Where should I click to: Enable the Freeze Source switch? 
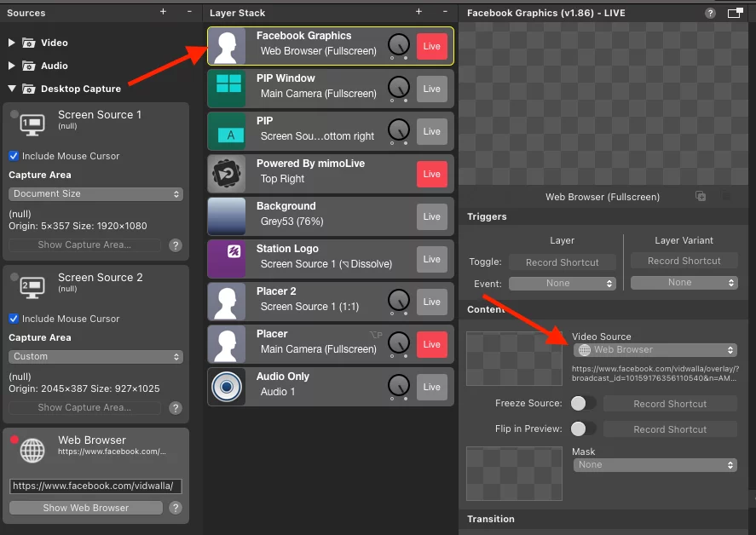coord(583,403)
